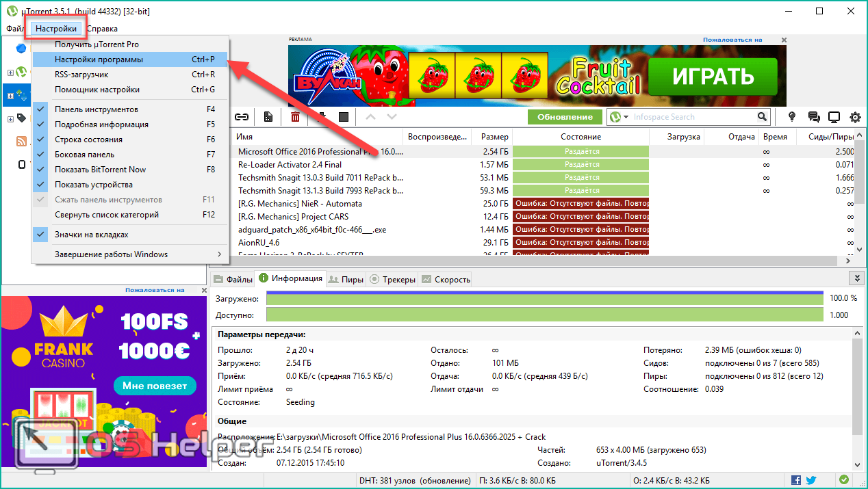Click the lightbulb icon in toolbar
This screenshot has height=489, width=868.
click(792, 117)
